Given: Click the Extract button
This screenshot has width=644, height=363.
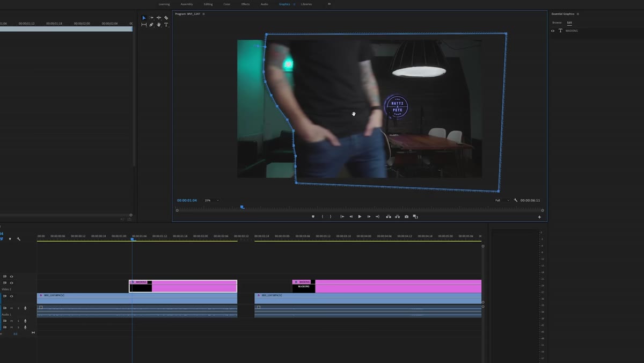Looking at the screenshot, I should click(397, 216).
